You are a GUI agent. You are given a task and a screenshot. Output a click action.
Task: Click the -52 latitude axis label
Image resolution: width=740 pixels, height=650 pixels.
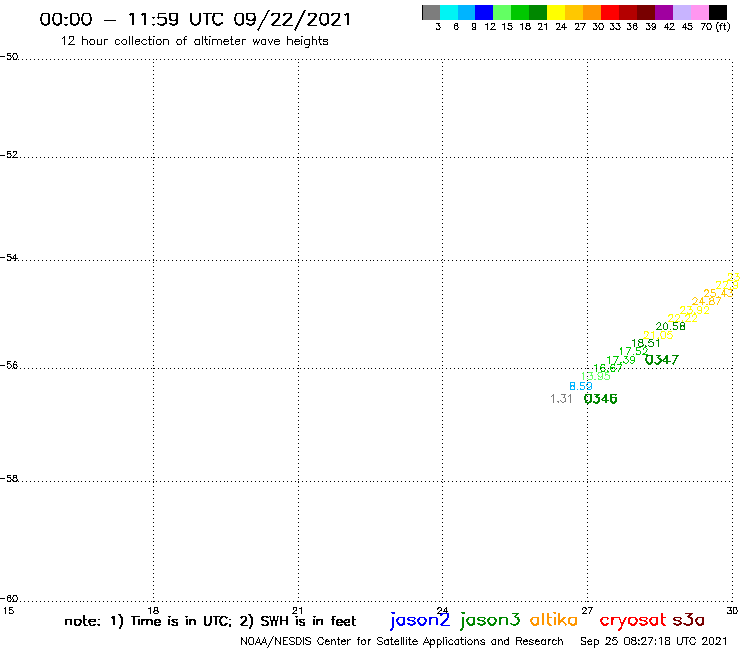pos(9,155)
